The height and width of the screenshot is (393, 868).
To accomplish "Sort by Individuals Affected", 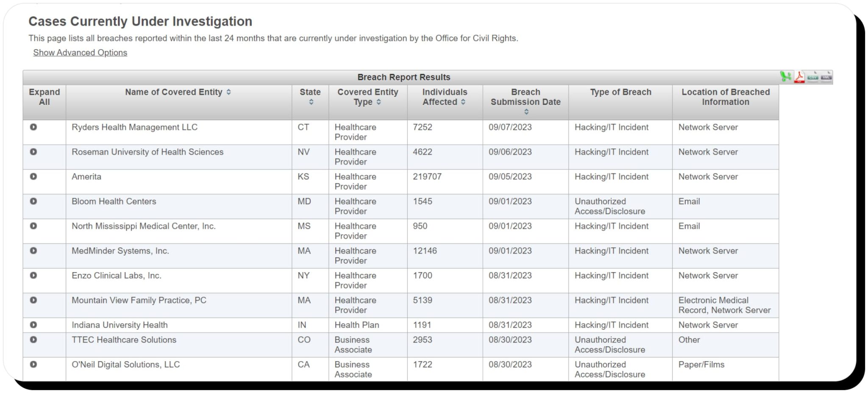I will coord(463,102).
